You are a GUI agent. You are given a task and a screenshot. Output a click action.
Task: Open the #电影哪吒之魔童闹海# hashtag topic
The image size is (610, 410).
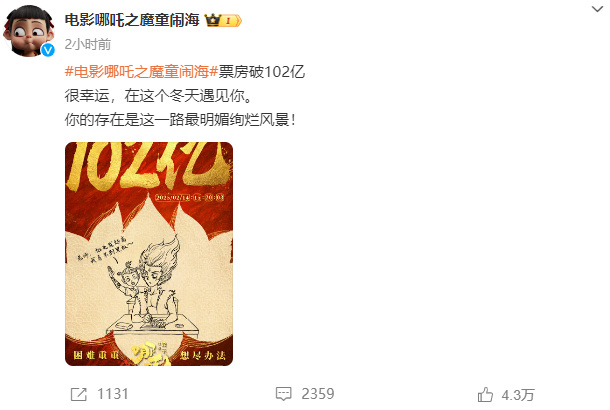[142, 72]
